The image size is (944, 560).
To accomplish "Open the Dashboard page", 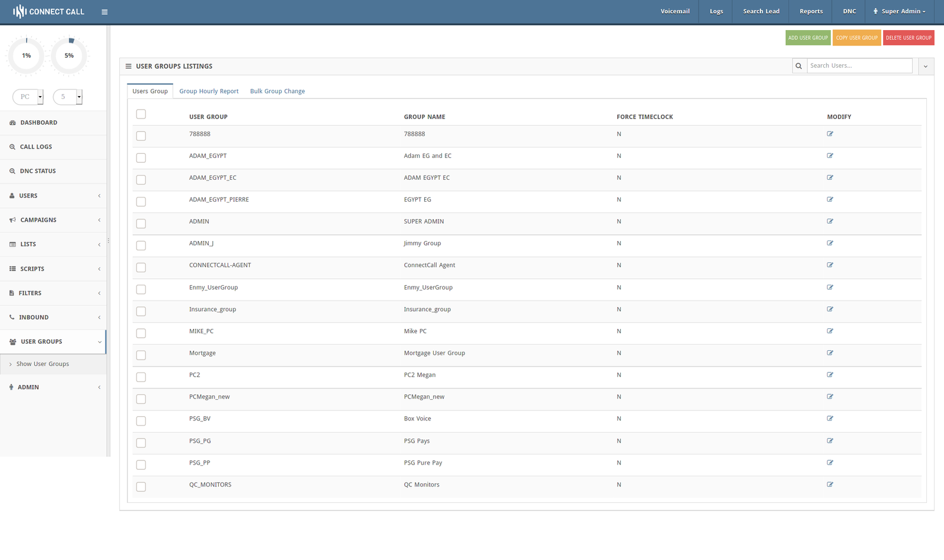I will [x=40, y=123].
